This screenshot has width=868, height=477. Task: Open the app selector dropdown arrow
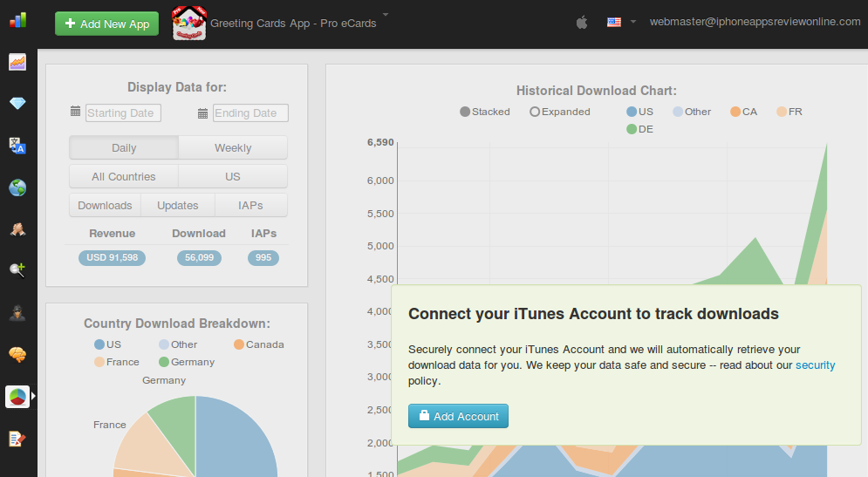click(x=386, y=14)
